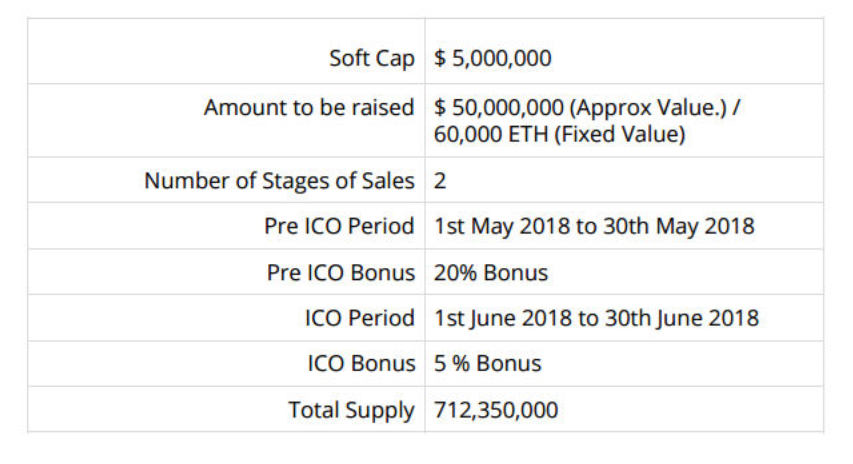Click the 'Total Supply' label
Image resolution: width=853 pixels, height=464 pixels.
click(350, 409)
